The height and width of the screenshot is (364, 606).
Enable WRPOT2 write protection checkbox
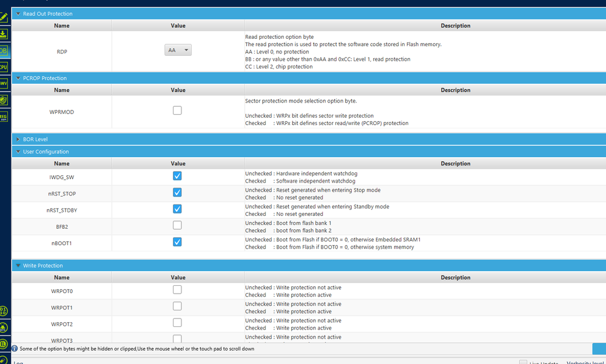[177, 323]
